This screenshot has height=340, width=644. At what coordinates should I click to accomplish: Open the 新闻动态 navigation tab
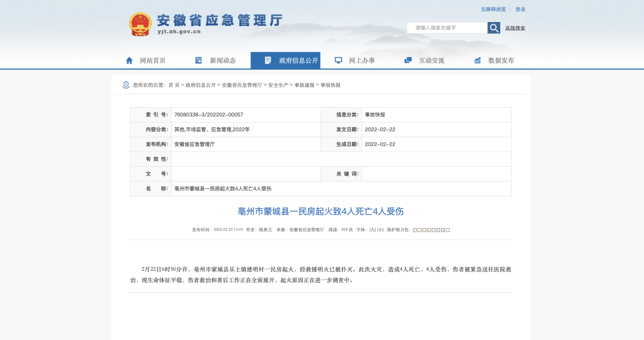point(222,60)
